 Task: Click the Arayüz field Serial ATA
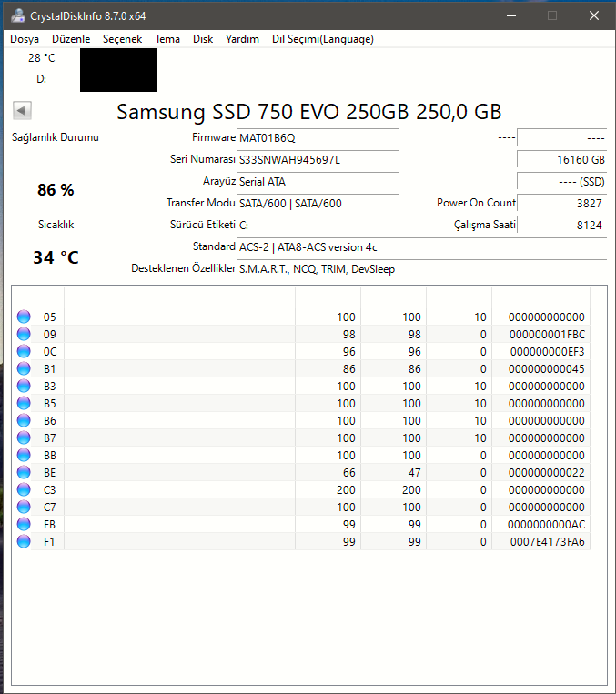(318, 182)
